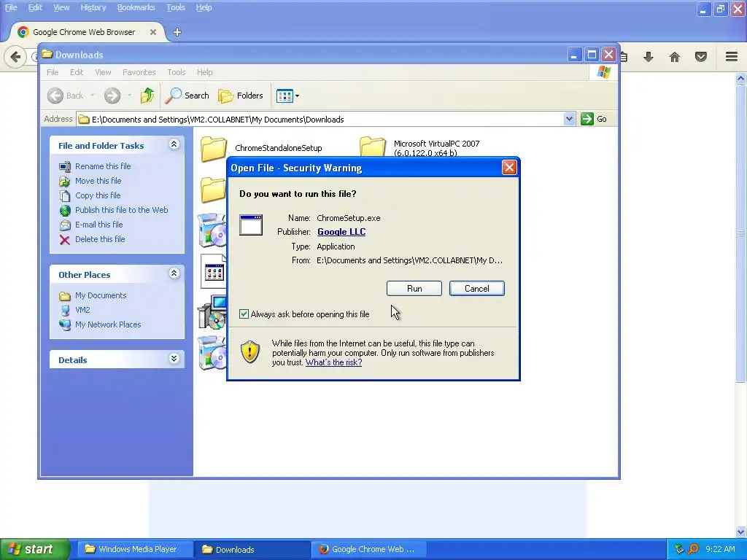Click the My Network Places icon
747x560 pixels.
click(65, 324)
